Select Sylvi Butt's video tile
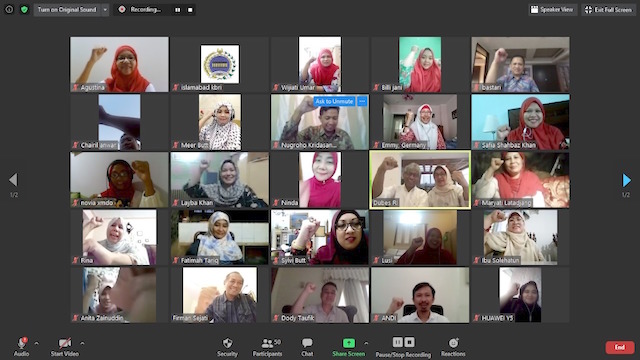Image resolution: width=640 pixels, height=360 pixels. tap(320, 238)
